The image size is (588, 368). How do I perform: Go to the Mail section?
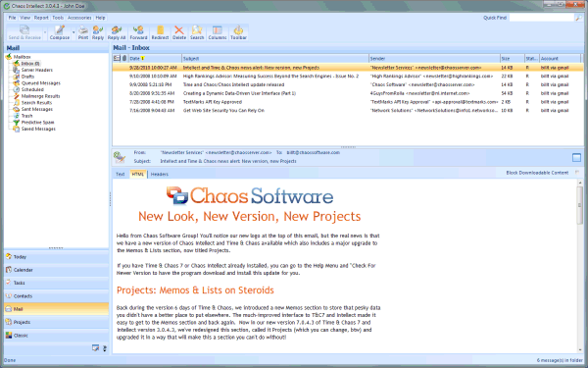tap(56, 309)
